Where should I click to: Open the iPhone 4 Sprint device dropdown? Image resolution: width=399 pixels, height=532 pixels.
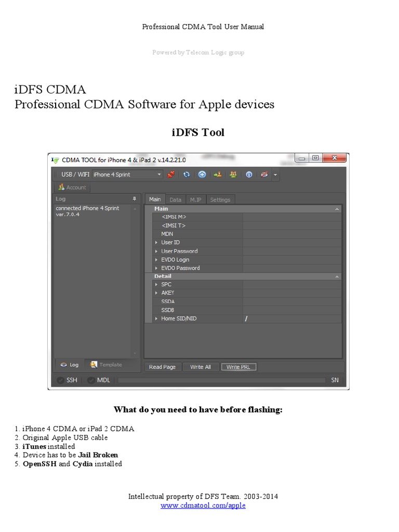click(128, 175)
